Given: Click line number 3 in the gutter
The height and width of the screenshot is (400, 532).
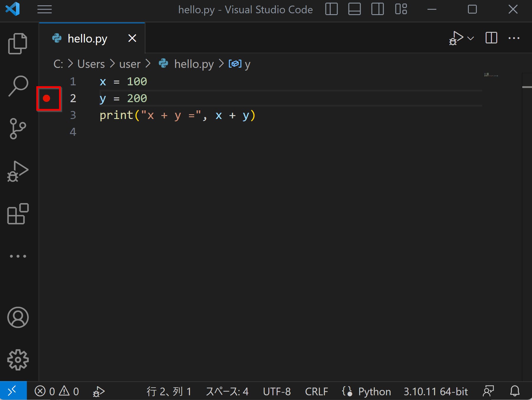Looking at the screenshot, I should click(73, 115).
